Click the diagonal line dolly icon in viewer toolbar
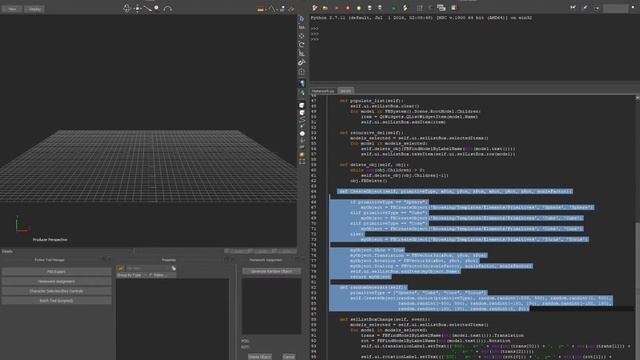Viewport: 640px width, 360px height. pyautogui.click(x=147, y=9)
